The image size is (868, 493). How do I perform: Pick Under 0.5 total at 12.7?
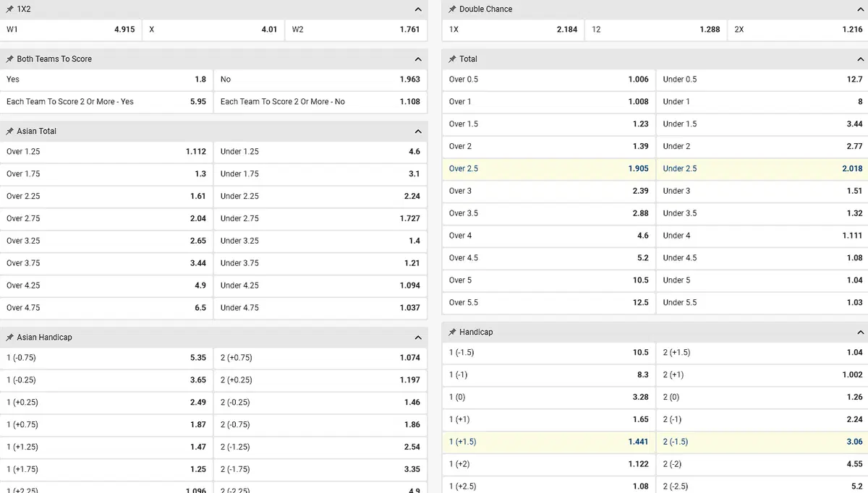[x=762, y=80]
